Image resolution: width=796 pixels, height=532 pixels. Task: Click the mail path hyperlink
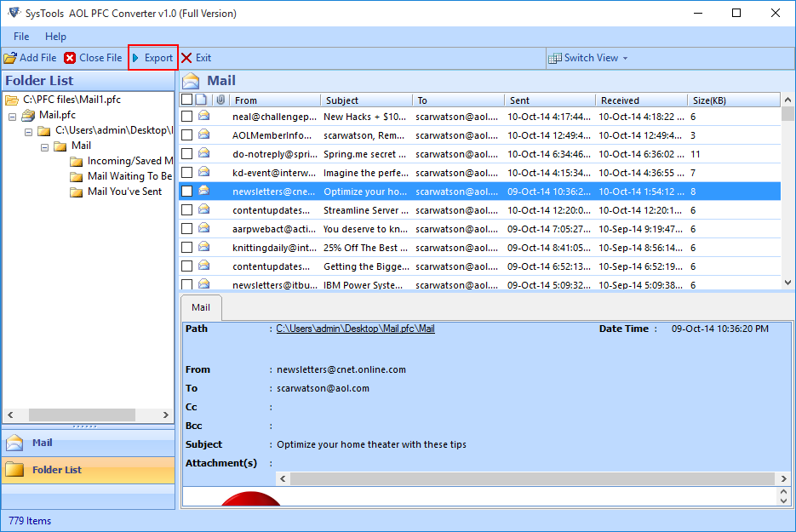point(355,329)
